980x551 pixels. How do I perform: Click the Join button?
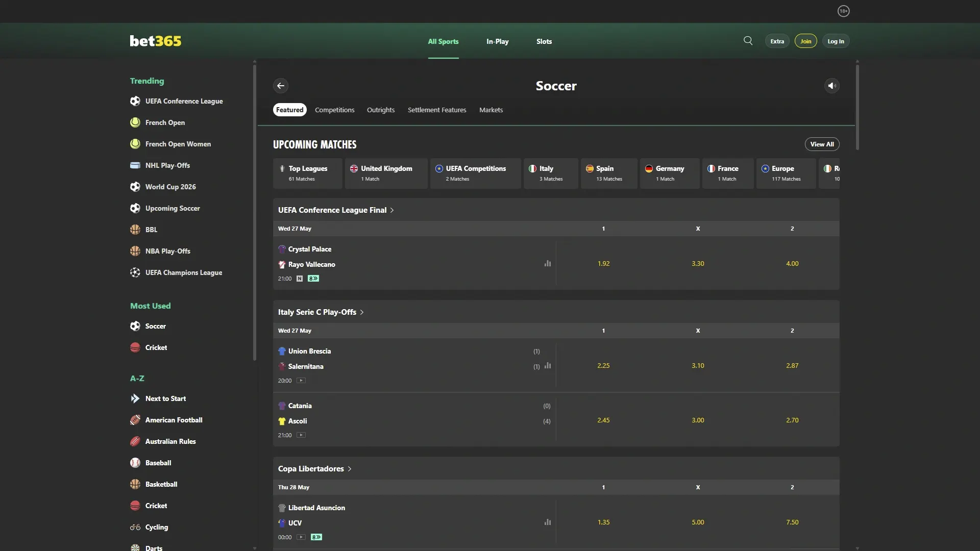tap(805, 41)
